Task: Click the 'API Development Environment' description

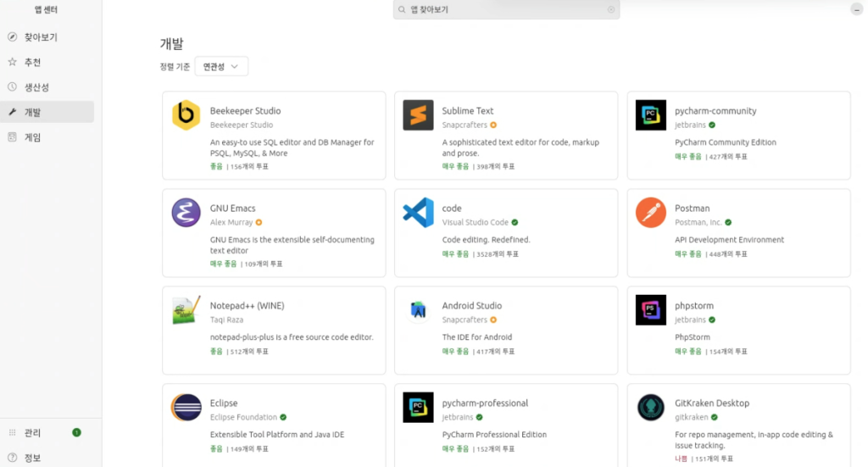Action: click(729, 240)
